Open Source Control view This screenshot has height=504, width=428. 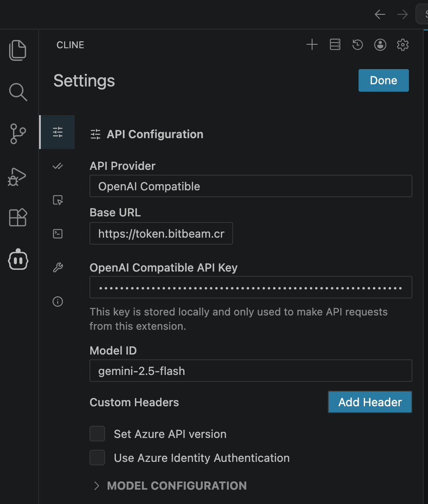click(x=18, y=133)
